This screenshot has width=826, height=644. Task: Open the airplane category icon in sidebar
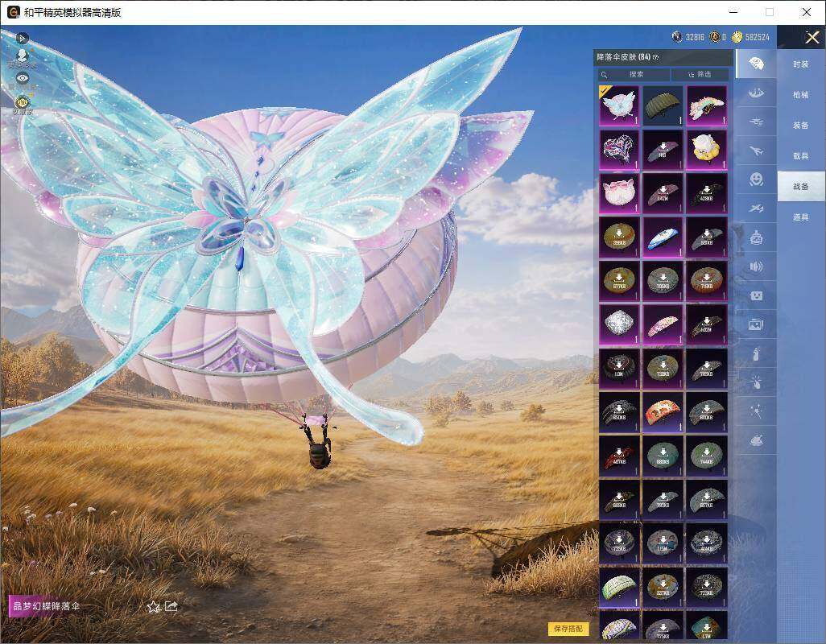point(756,151)
